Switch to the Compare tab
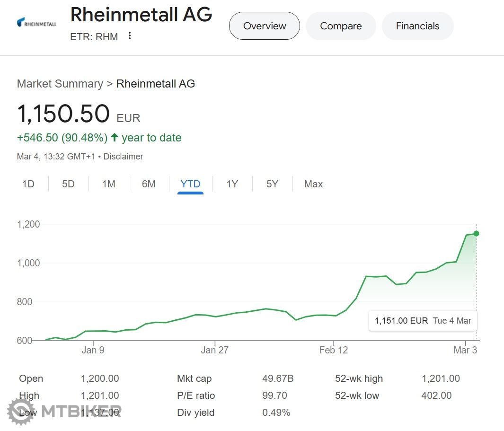Viewport: 504px width, 431px height. (341, 26)
